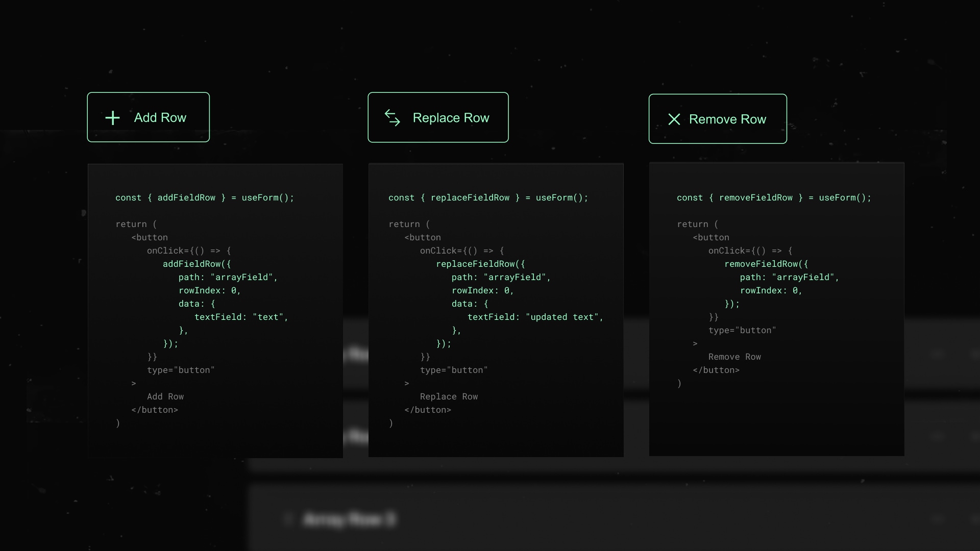Image resolution: width=980 pixels, height=551 pixels.
Task: Click grey "Remove Row" text inside code snippet
Action: (734, 357)
